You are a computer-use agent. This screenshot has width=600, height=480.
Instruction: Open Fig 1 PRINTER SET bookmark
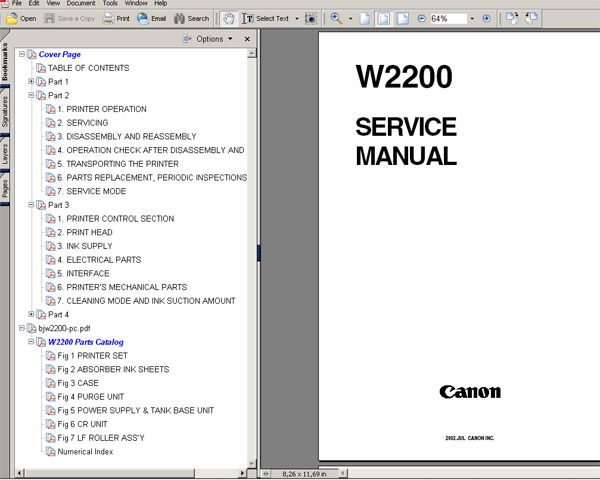(x=92, y=356)
